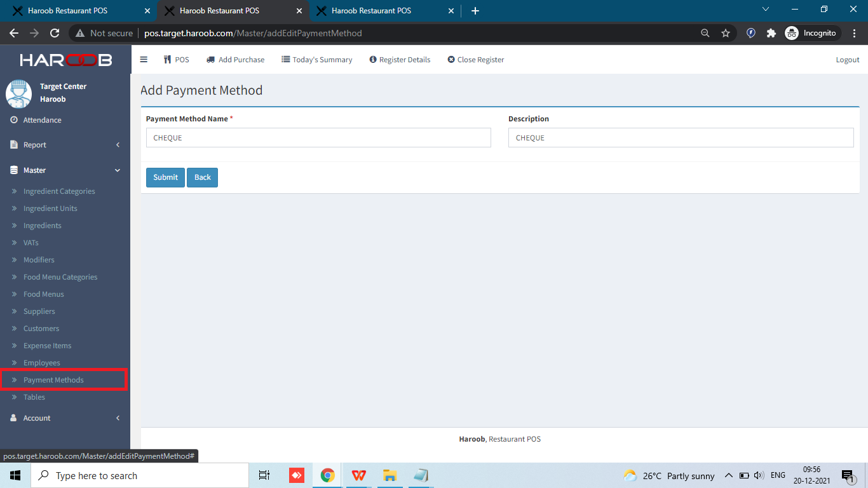Click the chef user avatar
Image resolution: width=868 pixels, height=488 pixels.
(18, 93)
